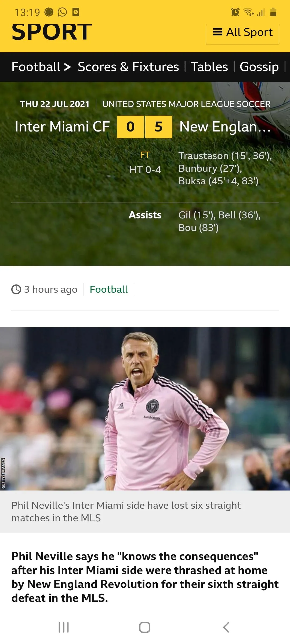
Task: Tap the arrow chevron after Football
Action: [68, 67]
